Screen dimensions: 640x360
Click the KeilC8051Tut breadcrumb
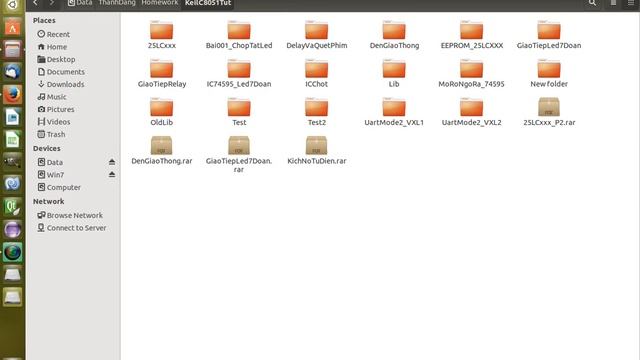click(208, 3)
